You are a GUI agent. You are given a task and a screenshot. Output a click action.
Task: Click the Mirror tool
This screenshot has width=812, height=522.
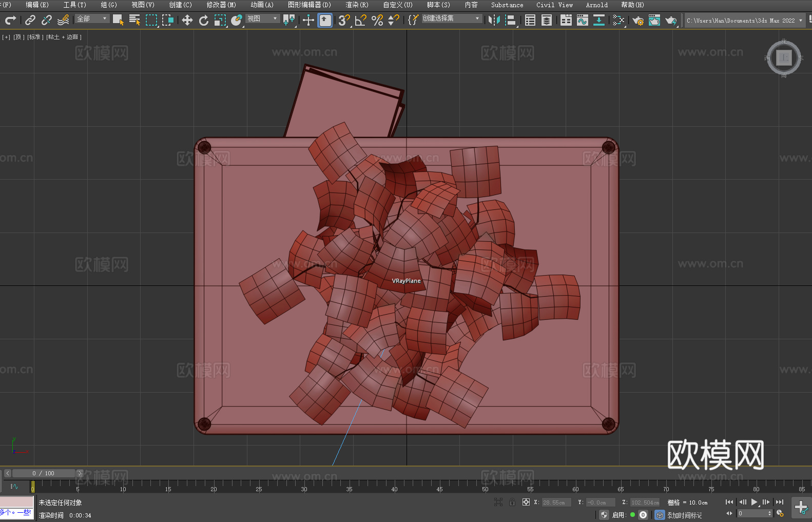pos(494,20)
